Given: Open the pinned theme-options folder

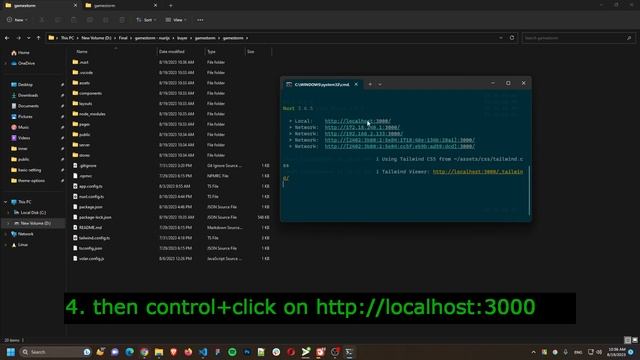Looking at the screenshot, I should point(28,180).
